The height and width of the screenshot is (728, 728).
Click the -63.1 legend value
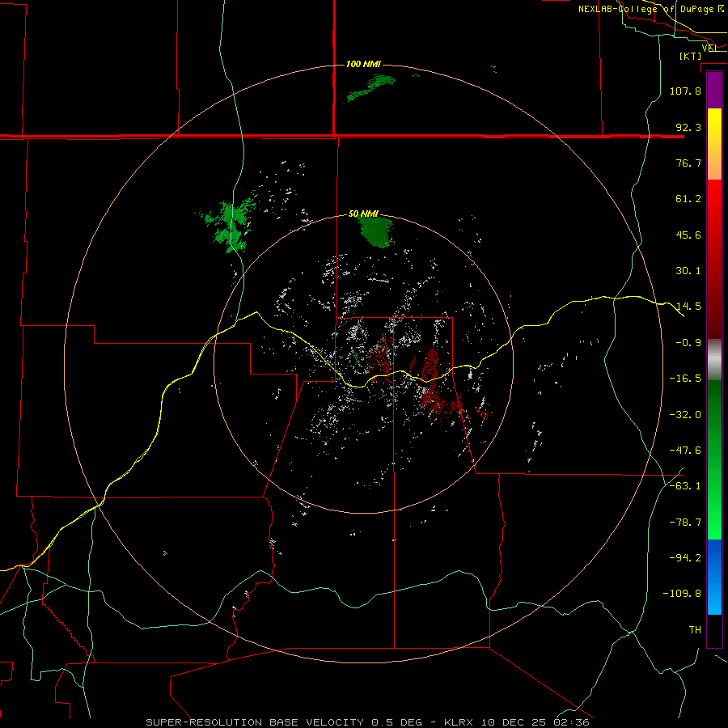tap(685, 486)
